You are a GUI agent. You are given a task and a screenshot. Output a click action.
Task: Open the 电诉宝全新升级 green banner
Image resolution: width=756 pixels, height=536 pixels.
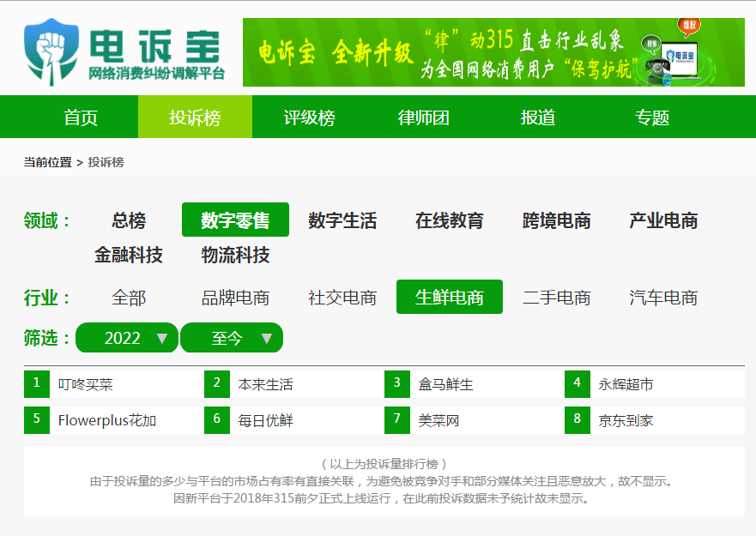click(x=493, y=52)
